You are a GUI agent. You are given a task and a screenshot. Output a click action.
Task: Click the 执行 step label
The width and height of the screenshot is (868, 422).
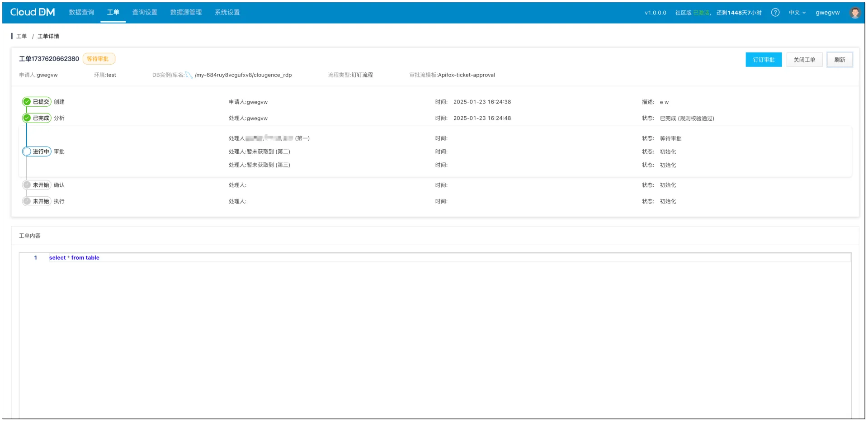[x=59, y=201]
